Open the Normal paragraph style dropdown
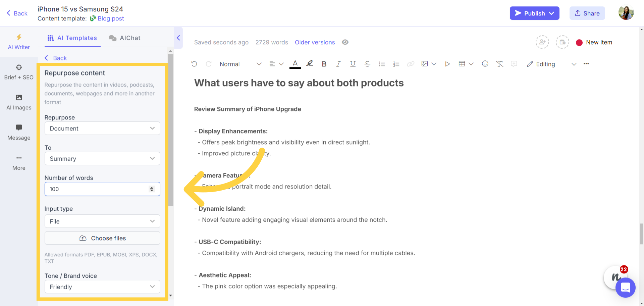Viewport: 644px width, 306px height. pos(240,64)
